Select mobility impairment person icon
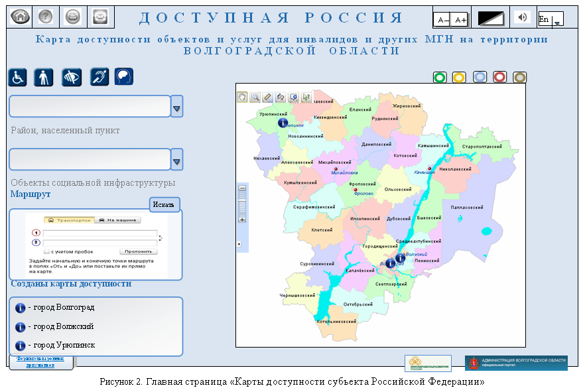This screenshot has width=585, height=392. point(44,78)
